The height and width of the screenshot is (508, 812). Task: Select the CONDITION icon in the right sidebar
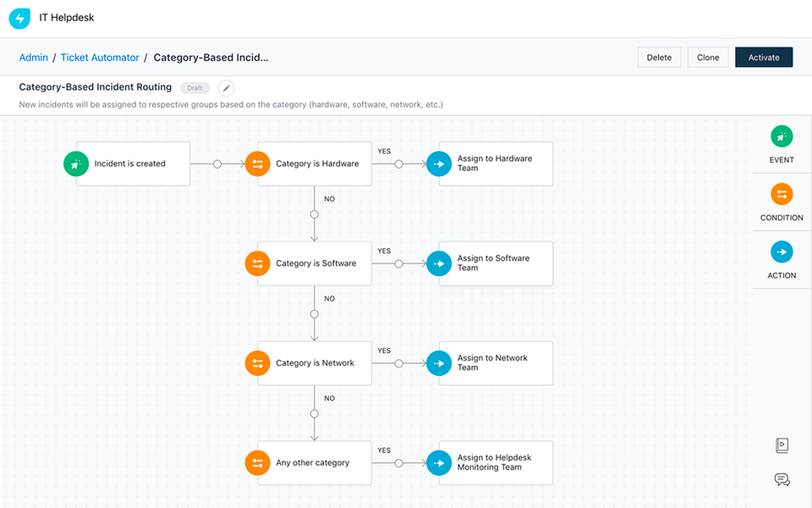point(781,194)
